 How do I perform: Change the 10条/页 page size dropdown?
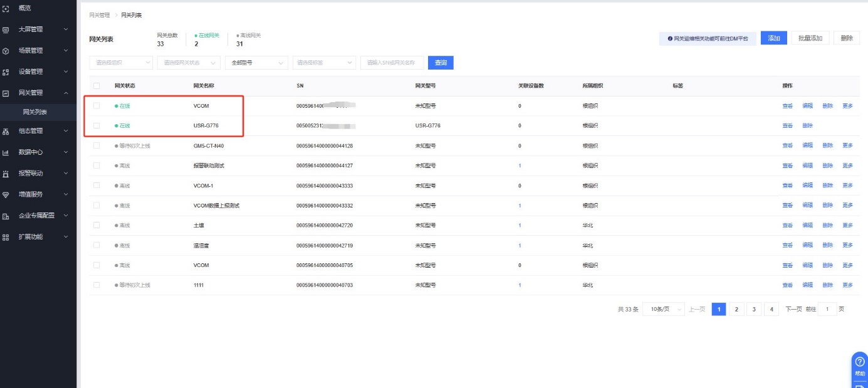tap(663, 309)
